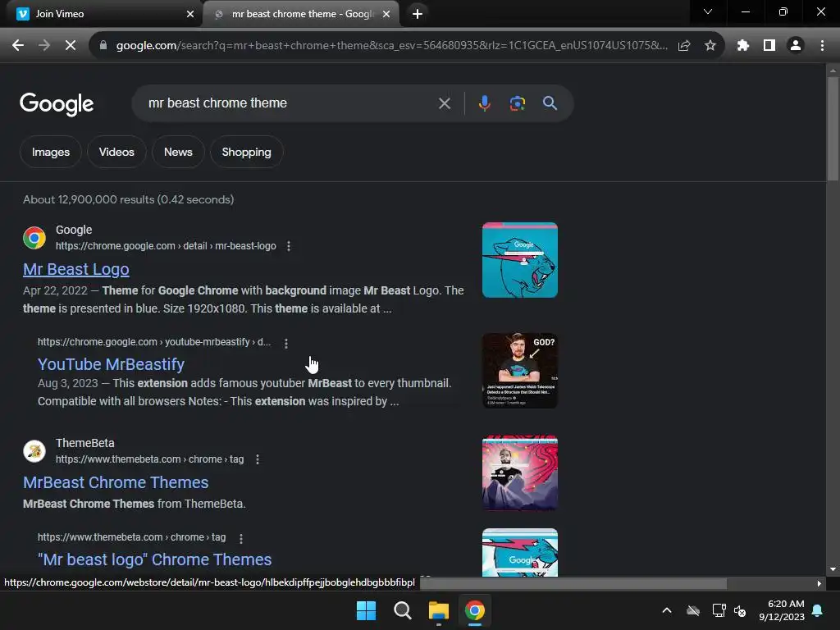Bookmark this page with the star icon
The width and height of the screenshot is (840, 630).
(x=710, y=46)
